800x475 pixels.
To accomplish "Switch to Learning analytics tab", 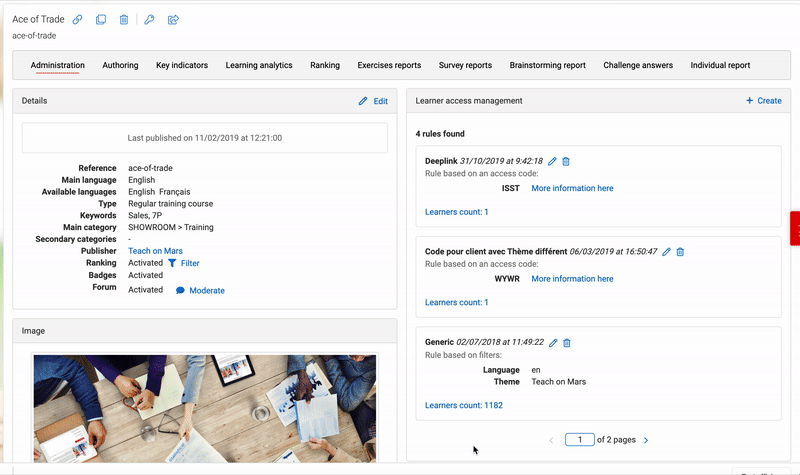I will (259, 65).
